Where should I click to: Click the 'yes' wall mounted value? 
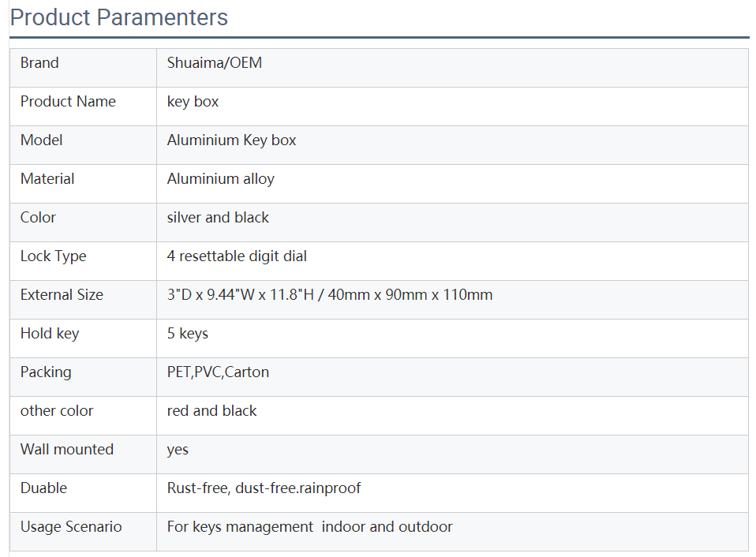coord(178,450)
